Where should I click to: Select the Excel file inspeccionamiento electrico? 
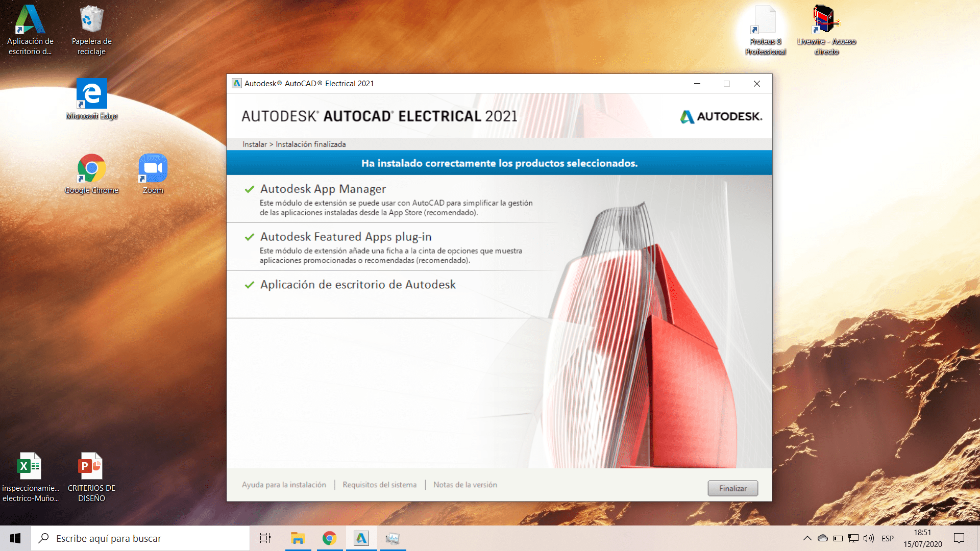coord(30,476)
